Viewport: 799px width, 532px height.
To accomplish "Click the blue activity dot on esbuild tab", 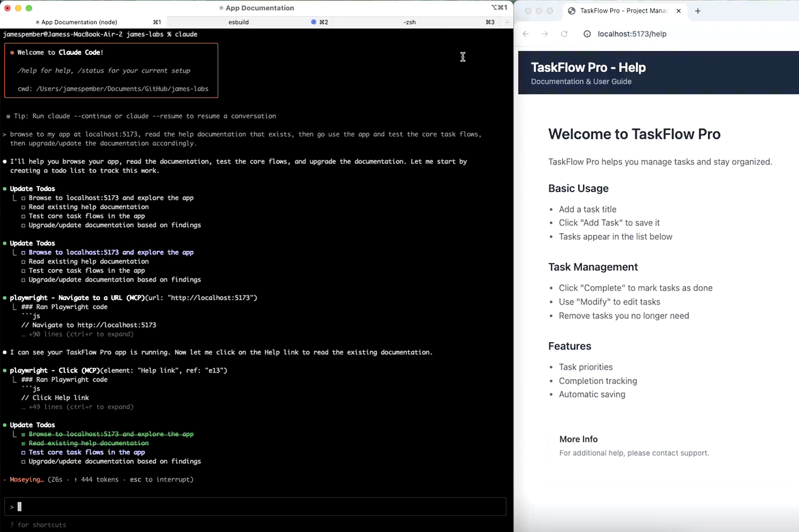I will click(313, 22).
